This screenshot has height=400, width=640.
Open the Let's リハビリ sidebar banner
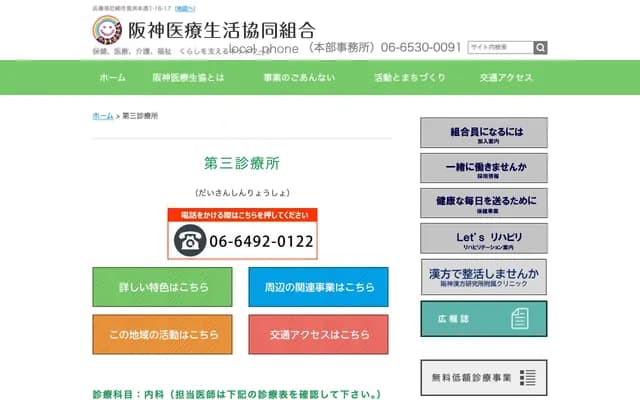pos(483,238)
